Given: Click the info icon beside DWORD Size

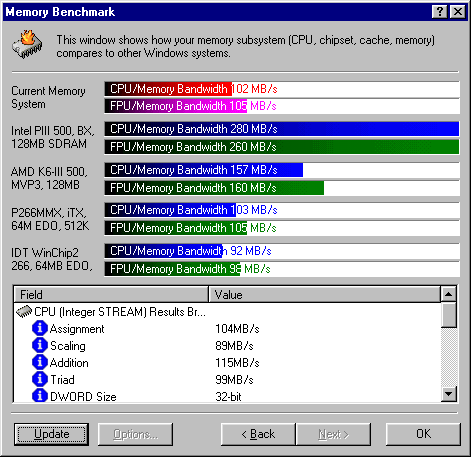Looking at the screenshot, I should tap(40, 396).
